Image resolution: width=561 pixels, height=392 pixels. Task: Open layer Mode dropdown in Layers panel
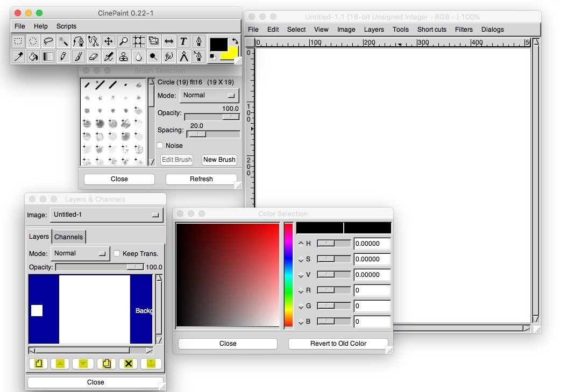tap(80, 254)
